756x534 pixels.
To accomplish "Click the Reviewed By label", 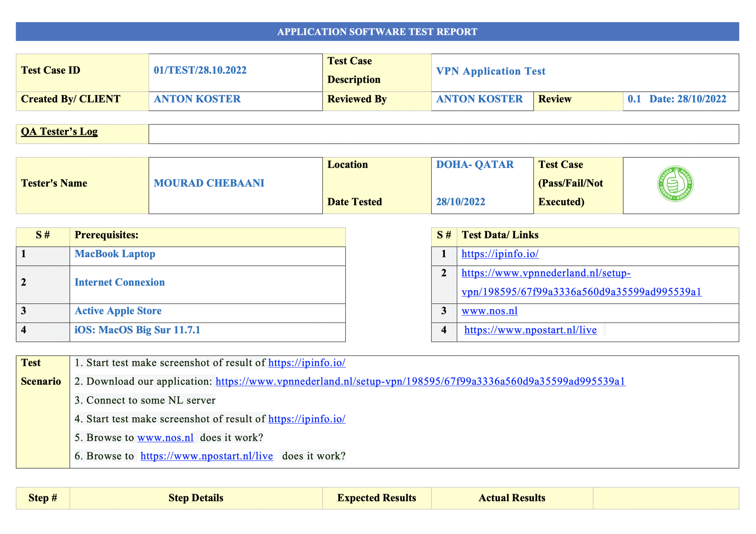I will click(357, 99).
